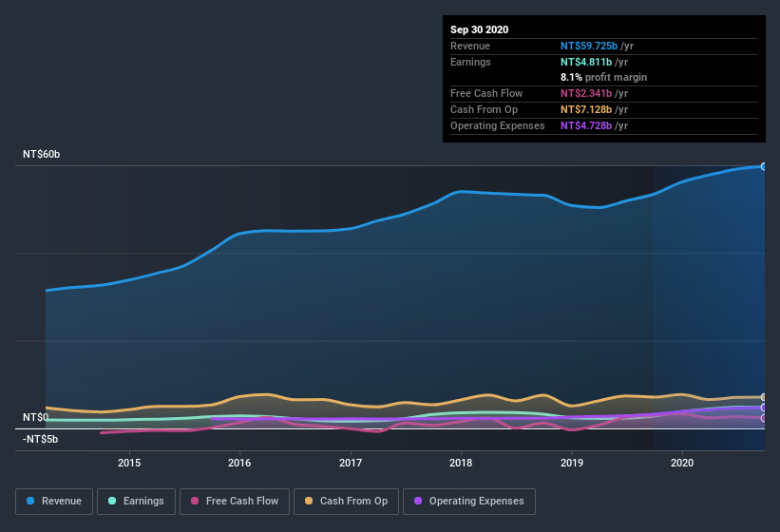The width and height of the screenshot is (780, 532).
Task: Click the NT$7.128b cash from op value
Action: click(586, 109)
